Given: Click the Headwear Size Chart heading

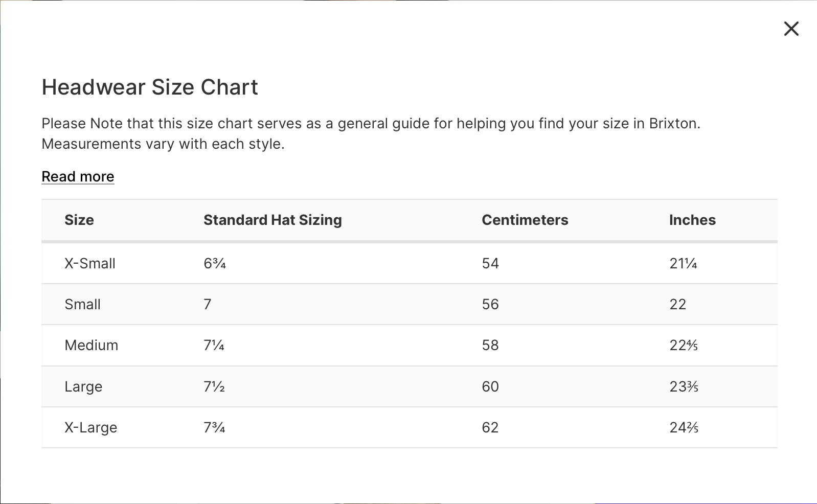Looking at the screenshot, I should point(150,87).
